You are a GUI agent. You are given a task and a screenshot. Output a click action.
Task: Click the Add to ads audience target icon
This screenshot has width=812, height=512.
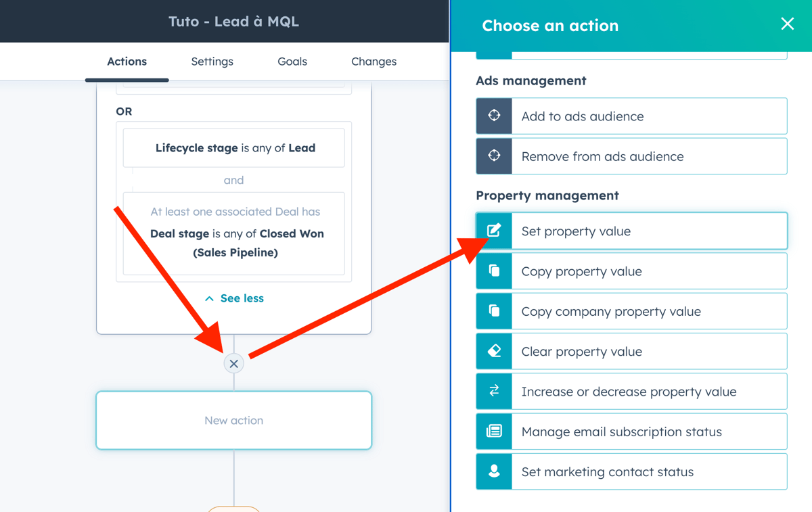point(494,116)
